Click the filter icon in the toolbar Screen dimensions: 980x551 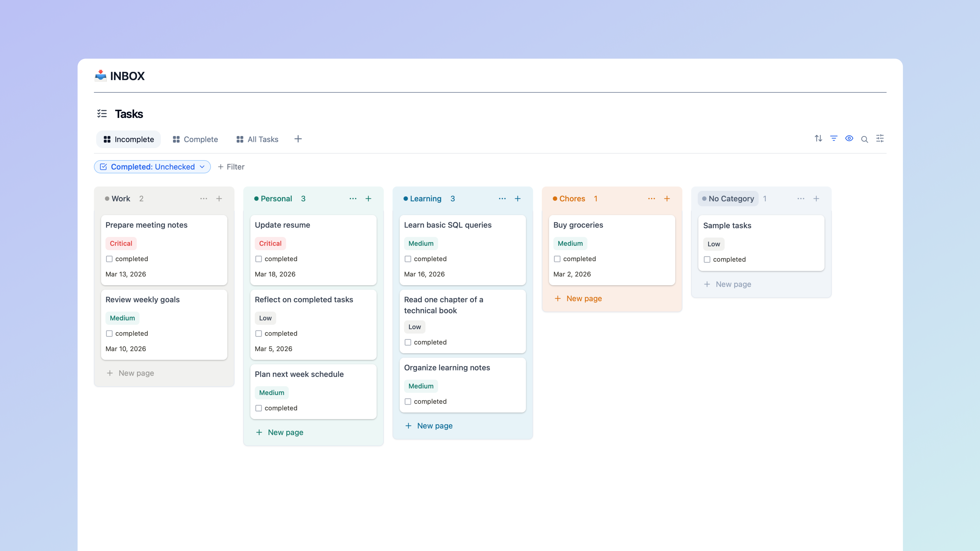[834, 138]
